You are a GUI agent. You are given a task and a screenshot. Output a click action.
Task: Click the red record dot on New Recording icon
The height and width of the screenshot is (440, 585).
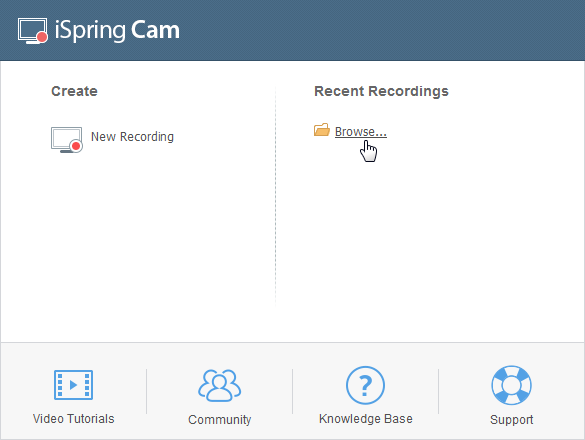[x=76, y=146]
